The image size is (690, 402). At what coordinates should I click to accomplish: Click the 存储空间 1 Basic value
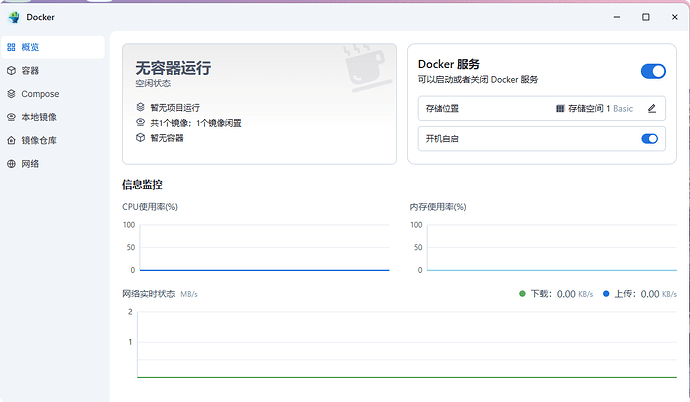coord(600,108)
